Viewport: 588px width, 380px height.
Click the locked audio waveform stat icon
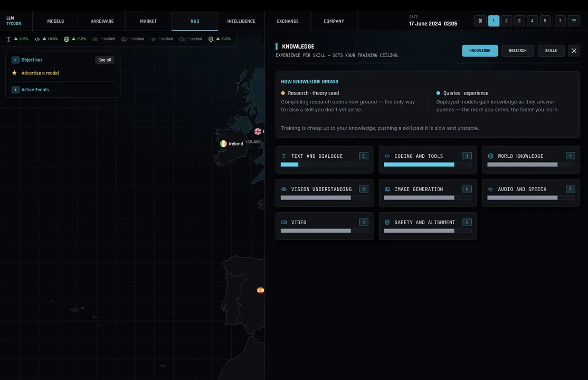[x=153, y=39]
